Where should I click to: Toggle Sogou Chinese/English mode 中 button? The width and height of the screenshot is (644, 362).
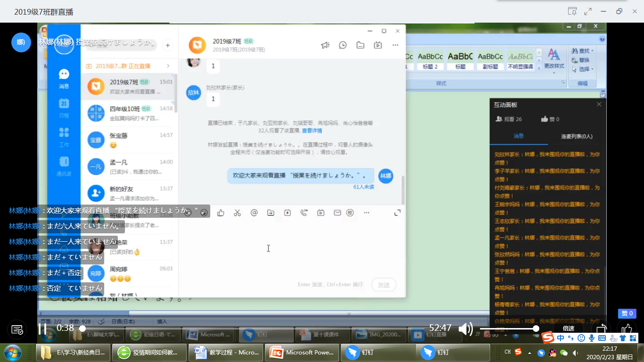(x=561, y=338)
